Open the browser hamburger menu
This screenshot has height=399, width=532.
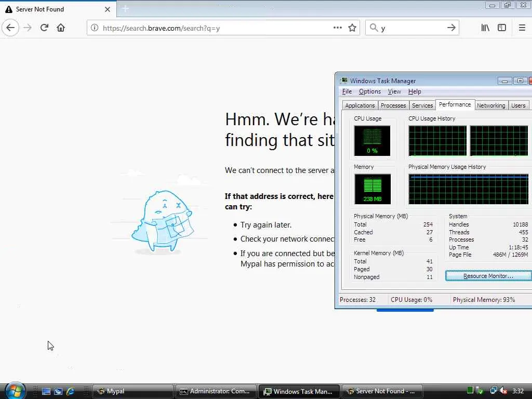[522, 28]
